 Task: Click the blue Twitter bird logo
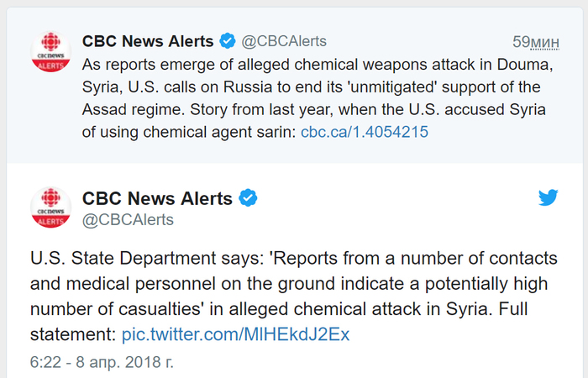(x=549, y=198)
